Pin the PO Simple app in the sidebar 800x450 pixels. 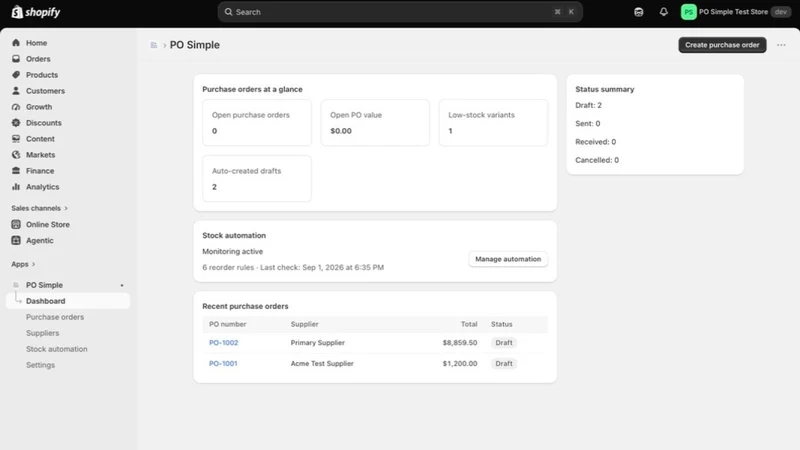tap(122, 285)
